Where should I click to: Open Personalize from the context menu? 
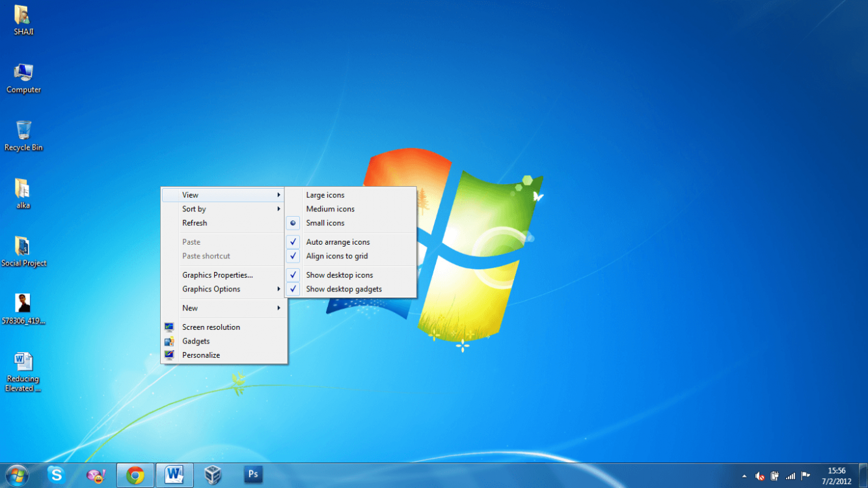tap(201, 355)
